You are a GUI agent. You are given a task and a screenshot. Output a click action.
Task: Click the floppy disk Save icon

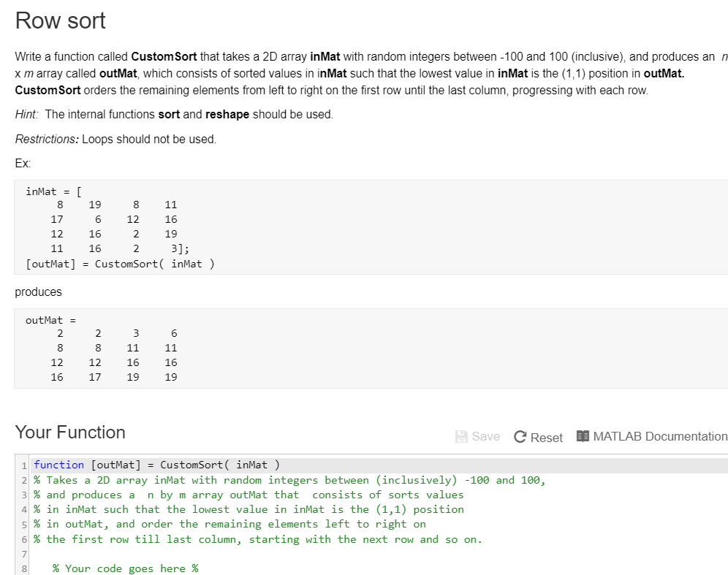461,437
